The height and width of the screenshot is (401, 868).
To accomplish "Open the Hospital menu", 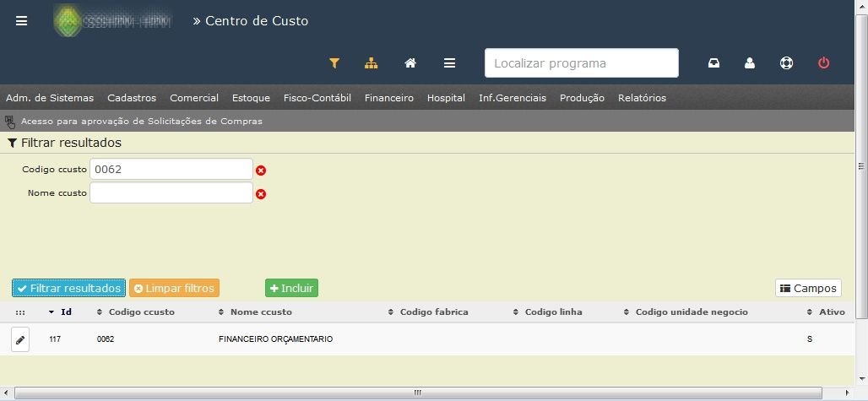I will point(446,98).
